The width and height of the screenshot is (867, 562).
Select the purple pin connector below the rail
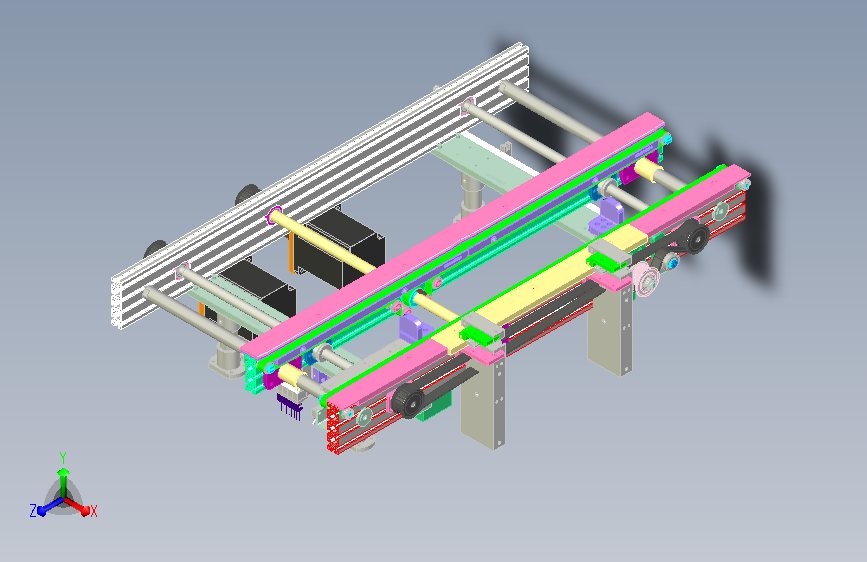(x=289, y=407)
